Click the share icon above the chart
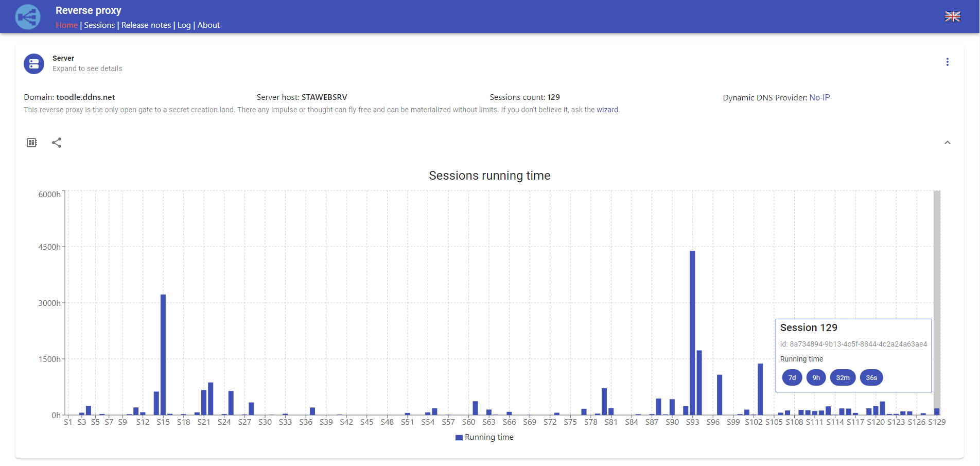980x466 pixels. click(57, 143)
